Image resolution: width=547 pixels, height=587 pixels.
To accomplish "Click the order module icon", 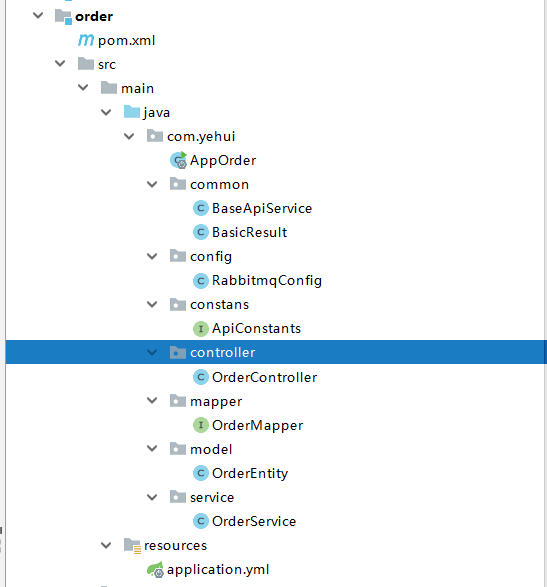I will [63, 16].
